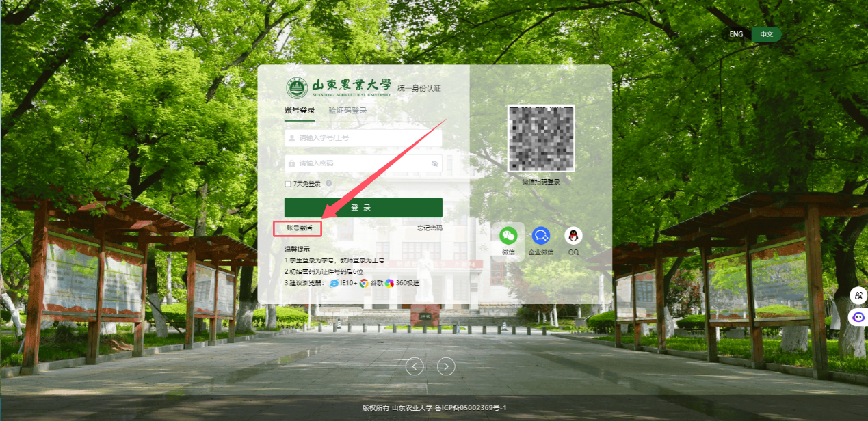Switch language to 中文
Screen dimensions: 868x421
click(x=766, y=34)
